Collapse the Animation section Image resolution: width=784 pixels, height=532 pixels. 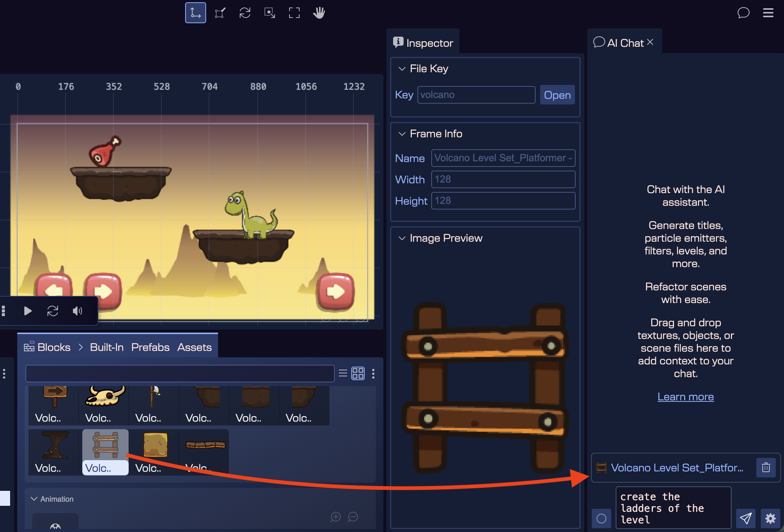(x=34, y=499)
